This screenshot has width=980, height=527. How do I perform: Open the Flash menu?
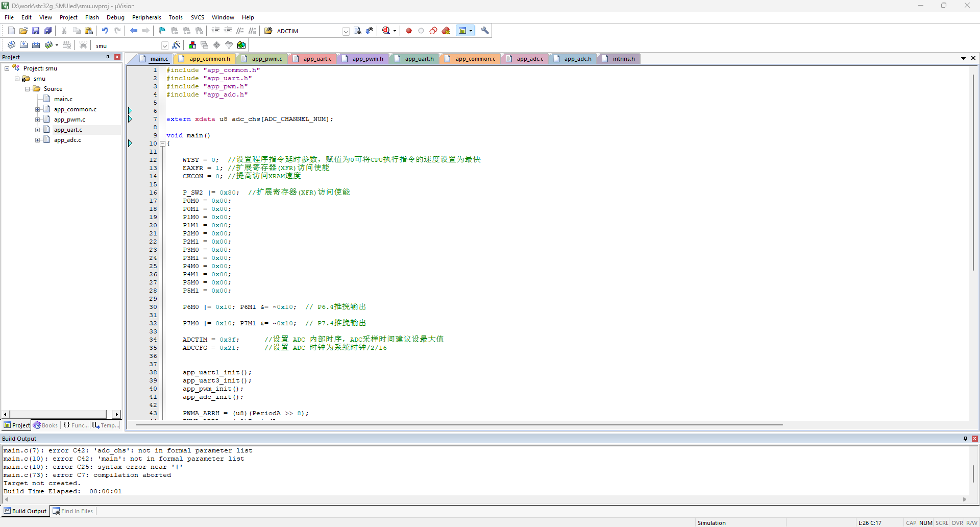92,17
